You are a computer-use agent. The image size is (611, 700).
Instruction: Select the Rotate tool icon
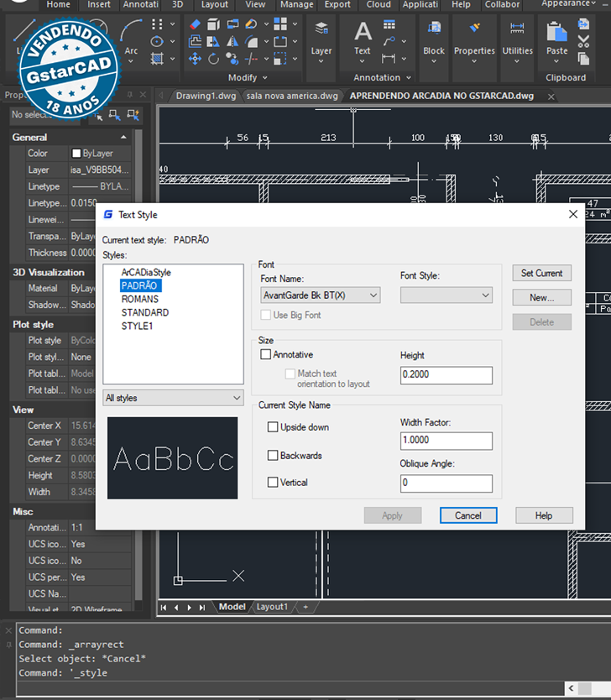[x=214, y=59]
